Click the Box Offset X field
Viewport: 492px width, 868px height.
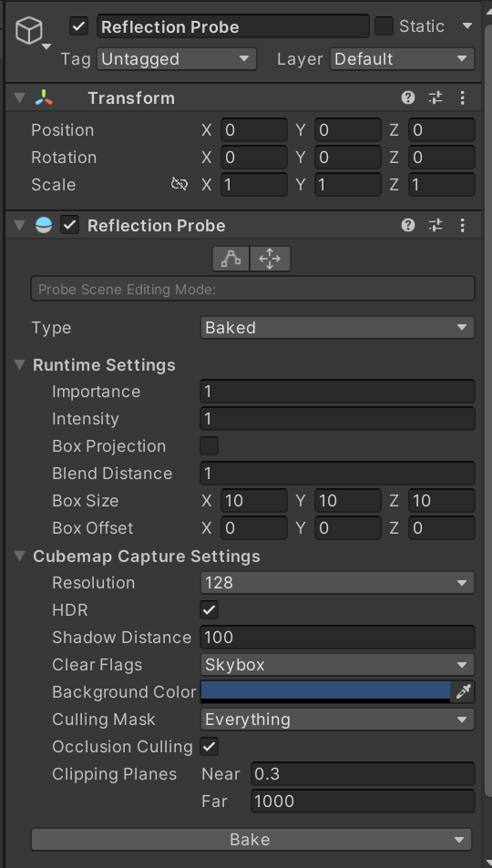click(x=254, y=527)
